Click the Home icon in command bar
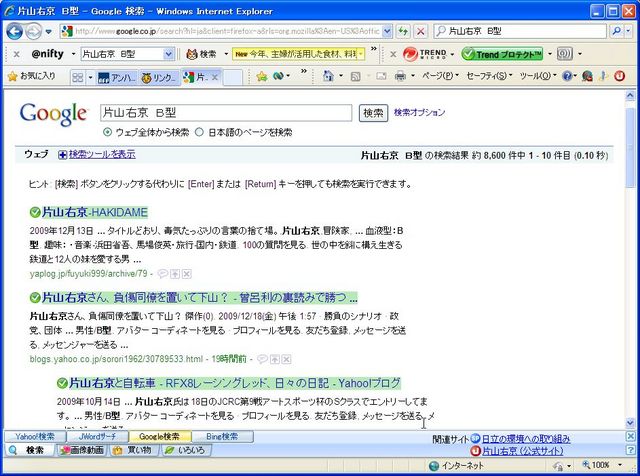Viewport: 640px width, 476px height. point(328,76)
